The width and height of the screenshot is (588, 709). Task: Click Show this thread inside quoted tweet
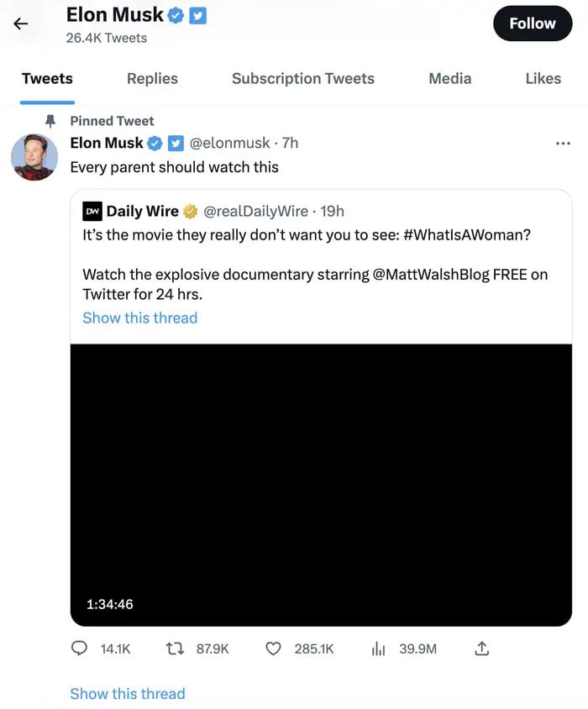[139, 318]
